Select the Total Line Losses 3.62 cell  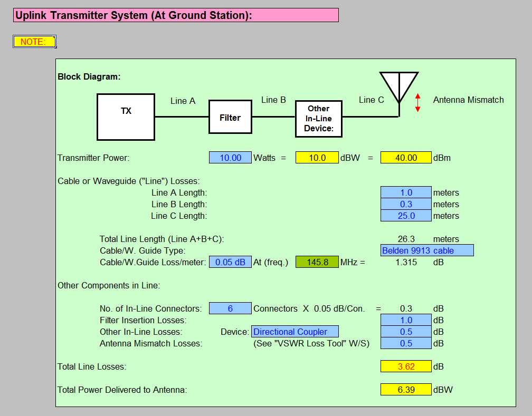[x=406, y=366]
